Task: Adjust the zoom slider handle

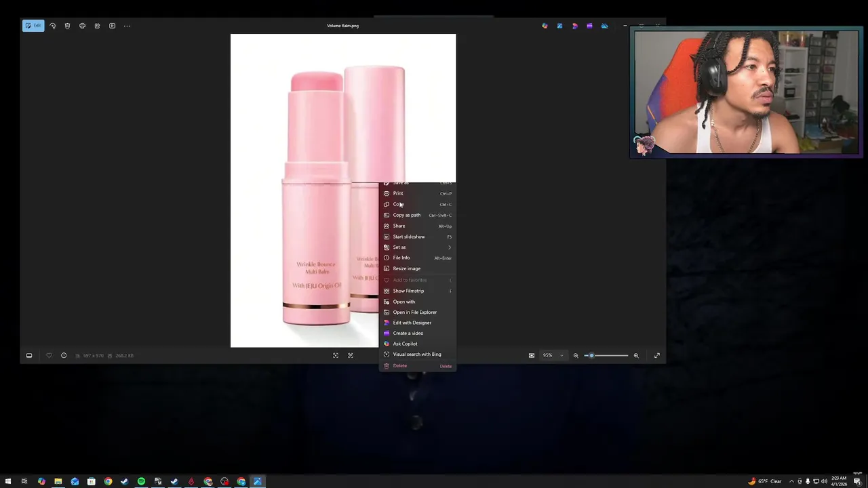Action: click(591, 355)
